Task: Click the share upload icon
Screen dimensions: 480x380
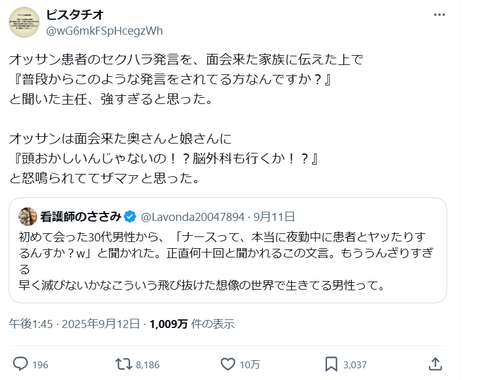Action: point(435,364)
